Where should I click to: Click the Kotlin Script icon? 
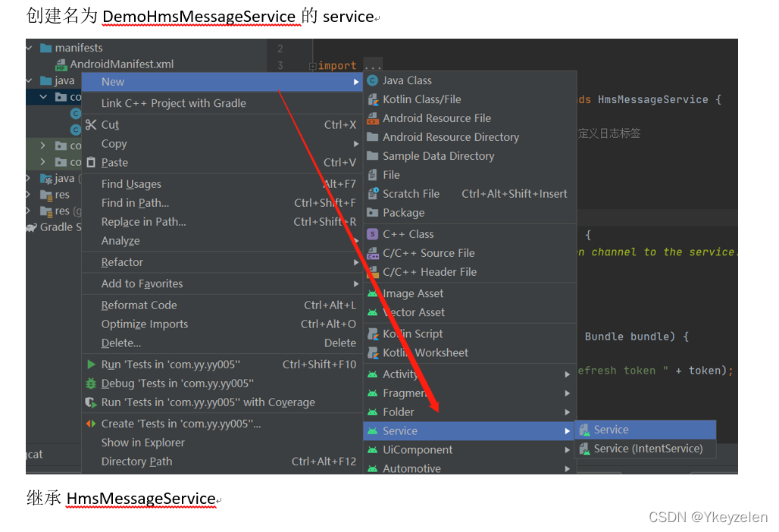(373, 333)
